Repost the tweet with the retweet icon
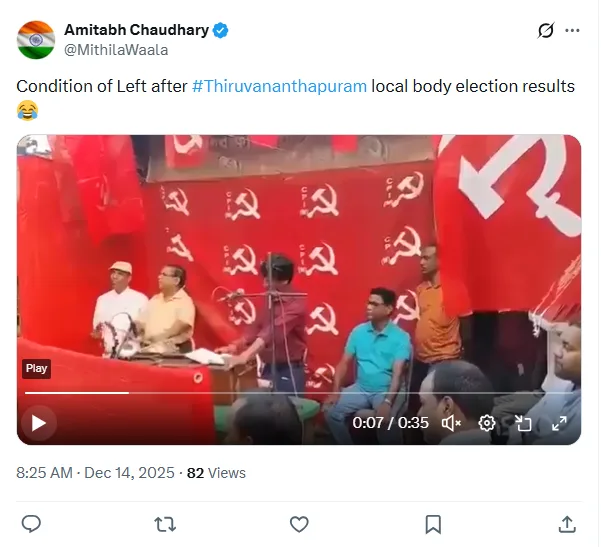Image resolution: width=601 pixels, height=547 pixels. coord(165,524)
